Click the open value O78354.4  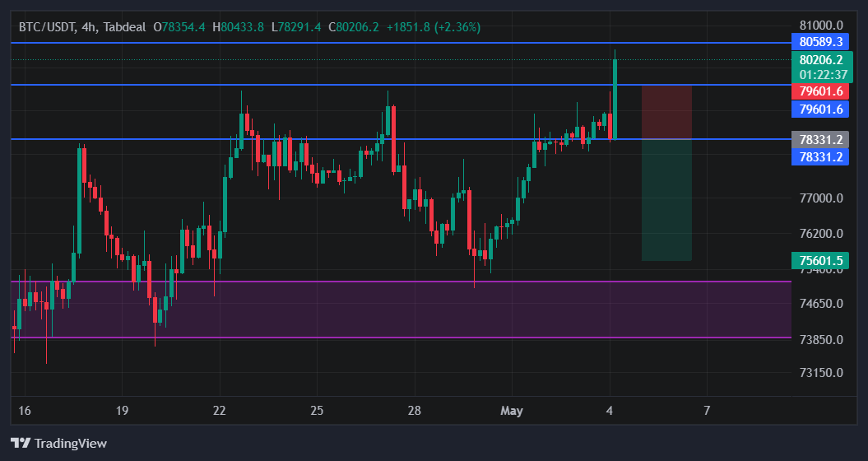click(179, 26)
